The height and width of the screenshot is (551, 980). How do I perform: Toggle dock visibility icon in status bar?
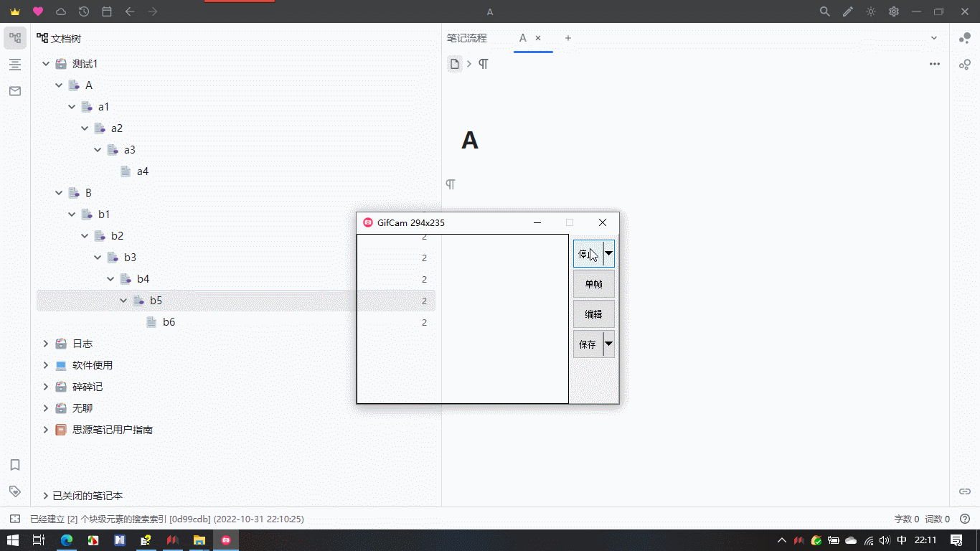[x=14, y=519]
